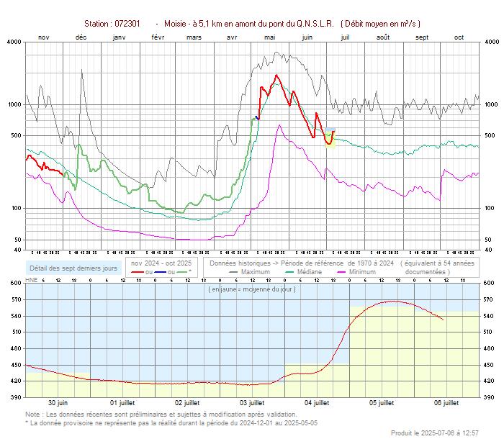Screen dimensions: 504x439
Task: Click the 'Période de référence de 1970 à 2024' text
Action: pos(337,263)
